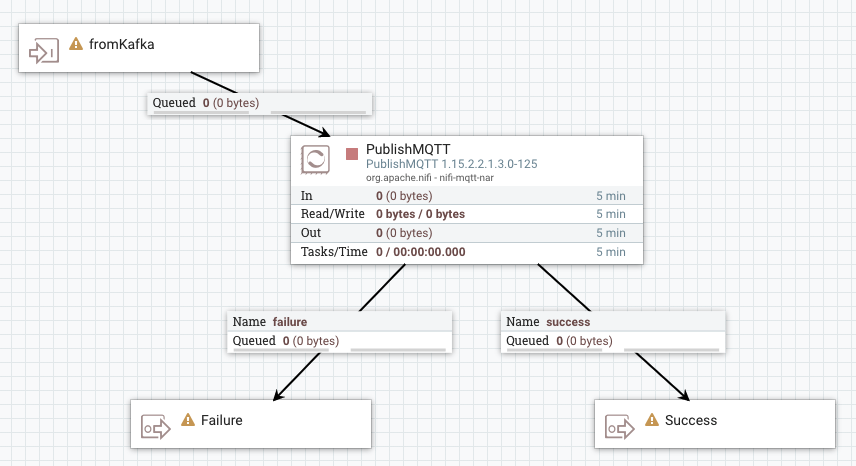Image resolution: width=856 pixels, height=466 pixels.
Task: Select the fromKafka connection Queued label
Action: [x=173, y=103]
